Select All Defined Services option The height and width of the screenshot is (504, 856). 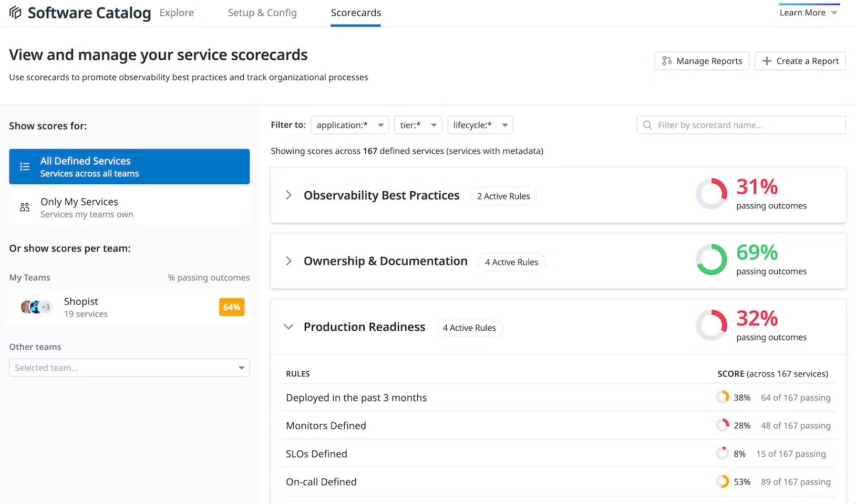click(129, 166)
